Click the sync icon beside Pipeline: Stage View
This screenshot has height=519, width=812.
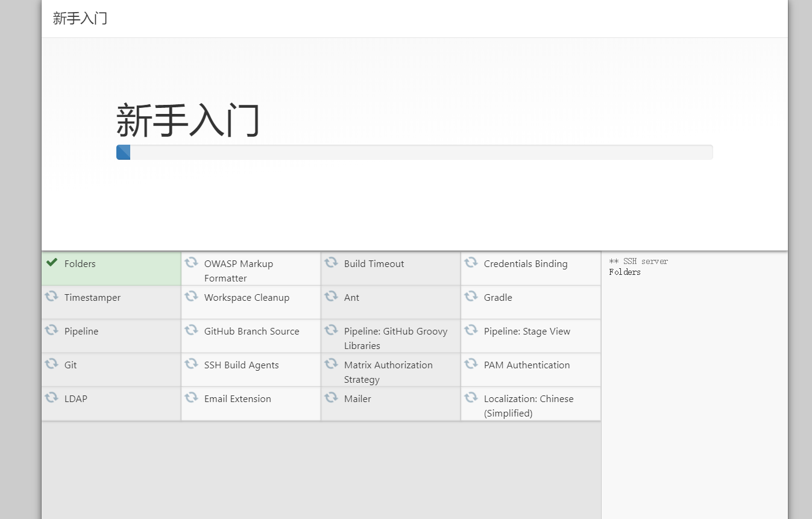(471, 330)
